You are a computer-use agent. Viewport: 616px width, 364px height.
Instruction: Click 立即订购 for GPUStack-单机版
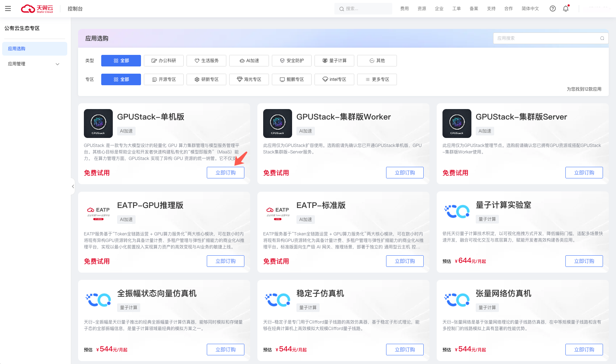coord(226,173)
